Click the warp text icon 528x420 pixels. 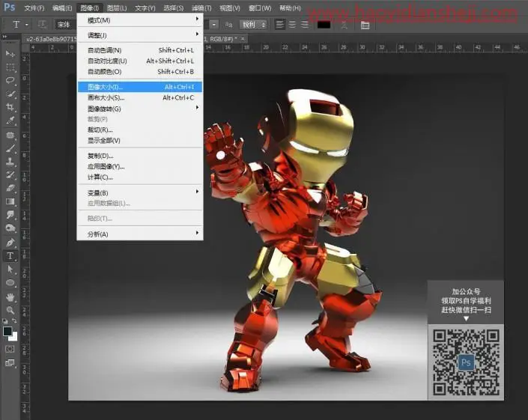pos(344,25)
